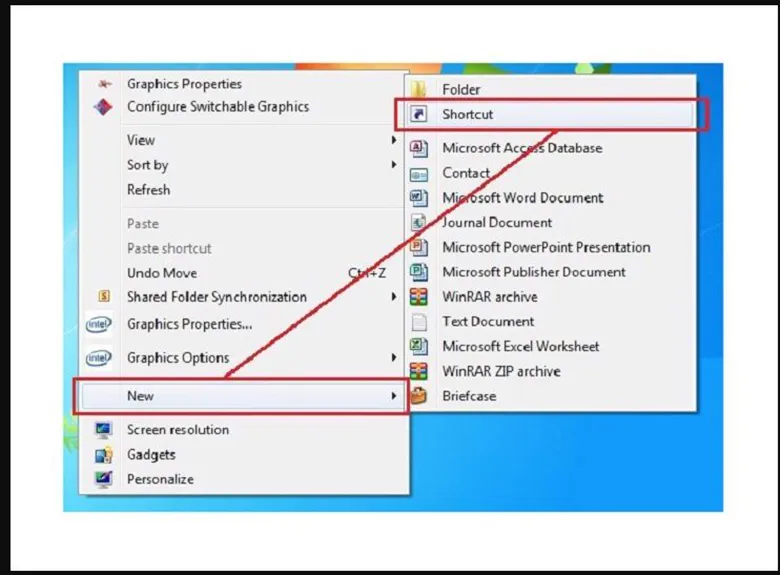Click the Microsoft Access Database icon
The image size is (780, 575).
click(x=418, y=148)
